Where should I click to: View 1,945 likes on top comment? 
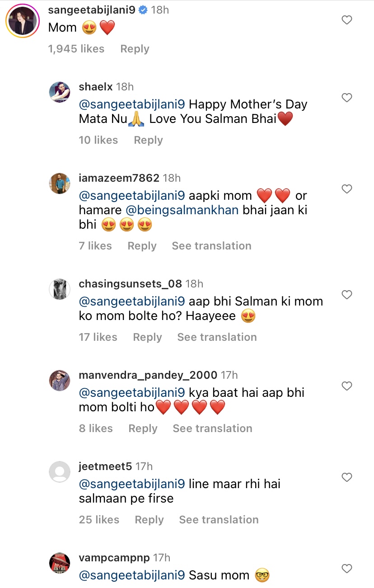click(76, 49)
